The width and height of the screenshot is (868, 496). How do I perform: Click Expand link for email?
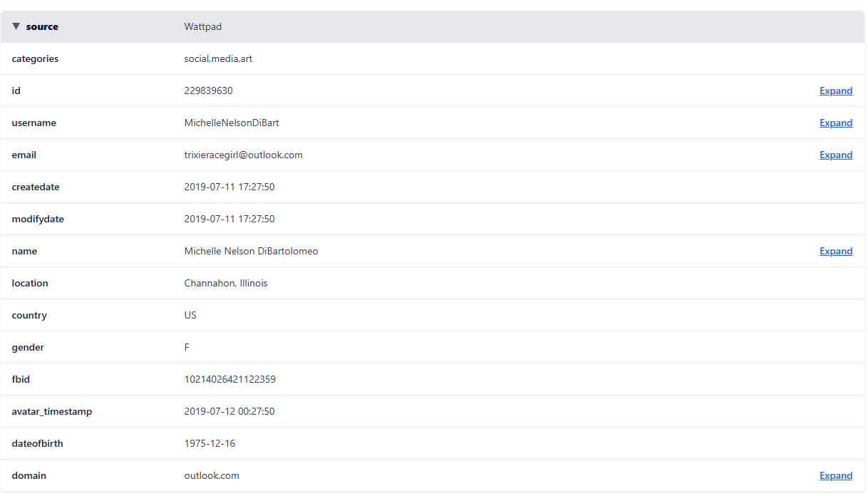(835, 155)
